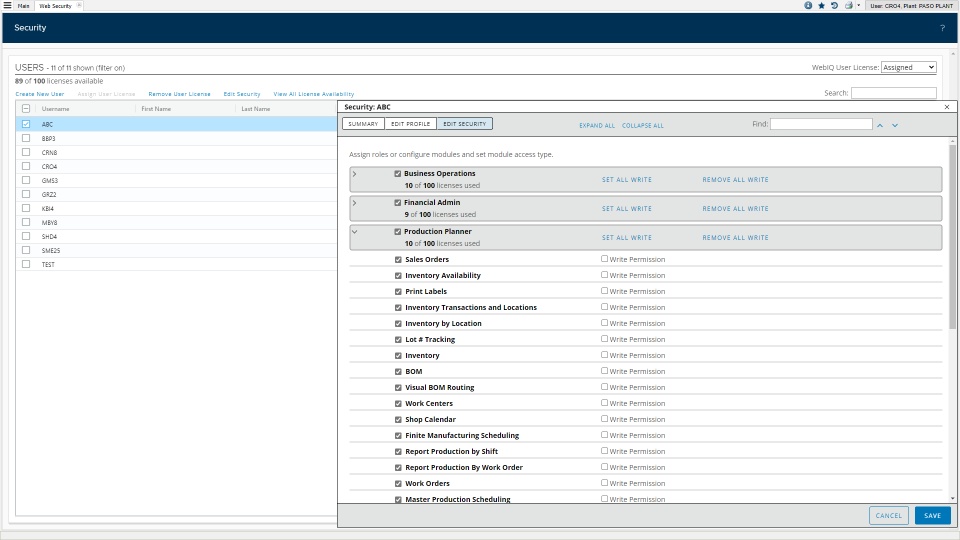
Task: Click the refresh history icon
Action: point(834,5)
